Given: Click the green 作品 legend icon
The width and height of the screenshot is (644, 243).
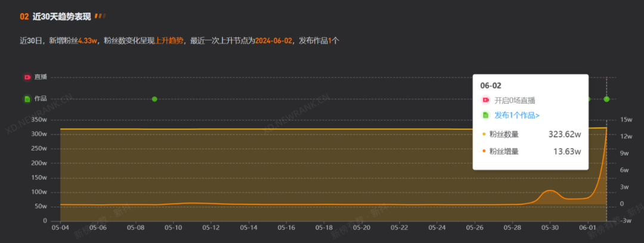Looking at the screenshot, I should [27, 99].
